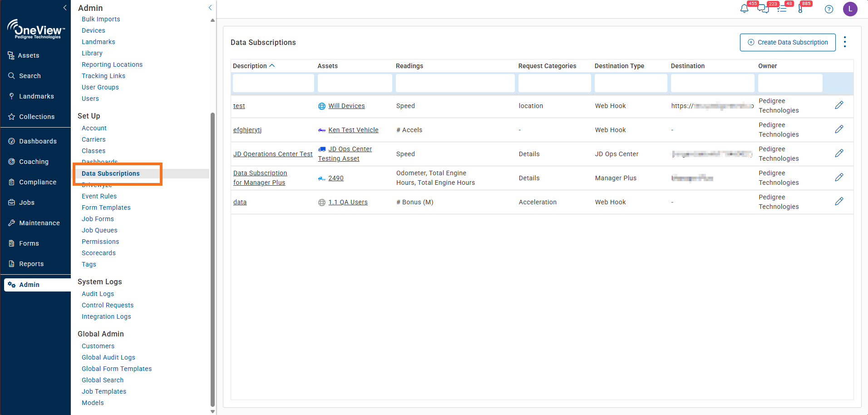Open 1.1 QA Users asset link

tap(348, 202)
